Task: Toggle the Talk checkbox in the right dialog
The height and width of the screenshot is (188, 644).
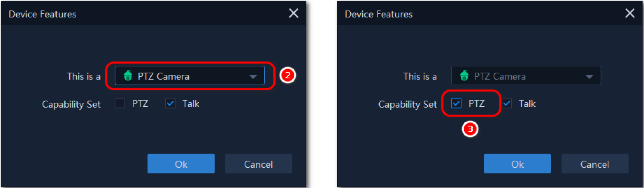Action: (x=507, y=103)
